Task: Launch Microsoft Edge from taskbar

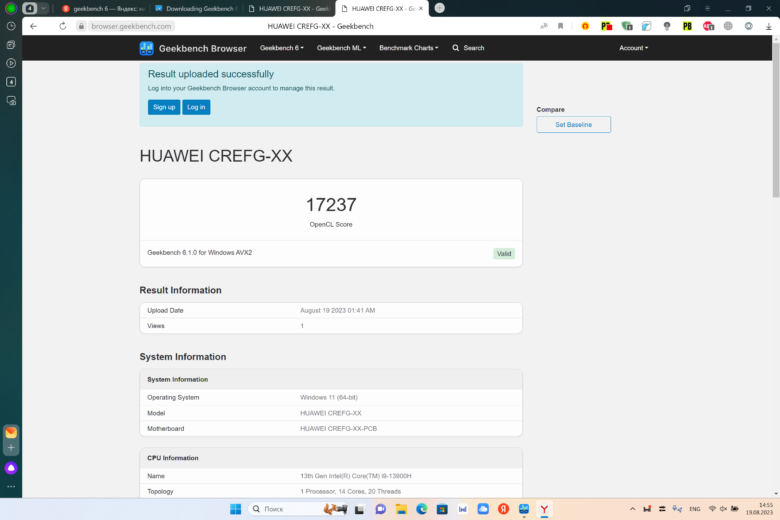Action: tap(422, 509)
